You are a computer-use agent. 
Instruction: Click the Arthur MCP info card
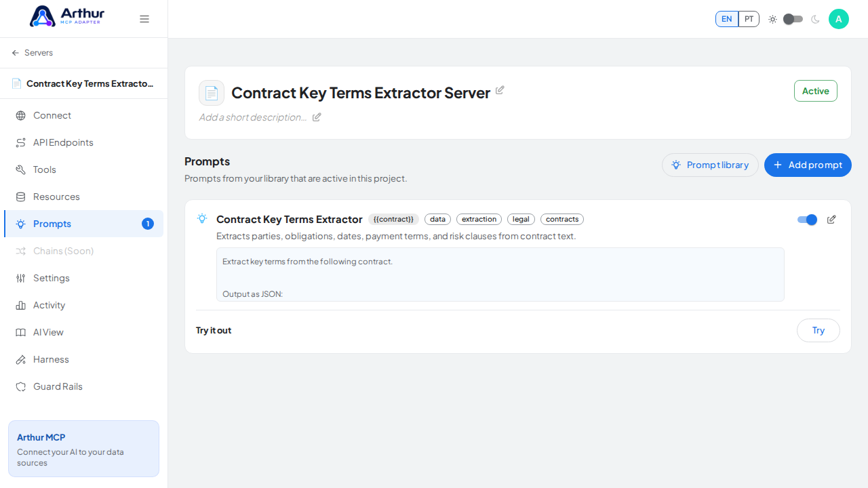(x=83, y=449)
